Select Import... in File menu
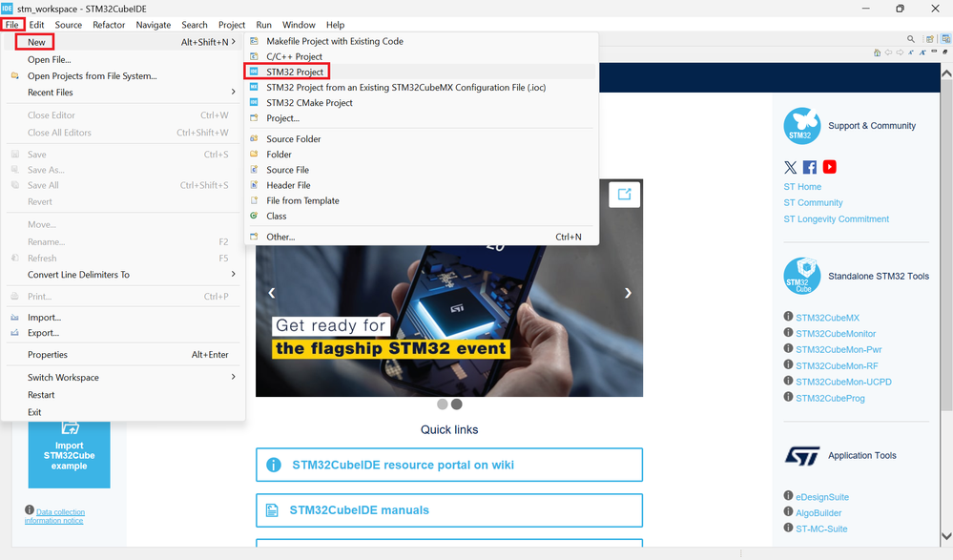The width and height of the screenshot is (953, 560). 123,318
